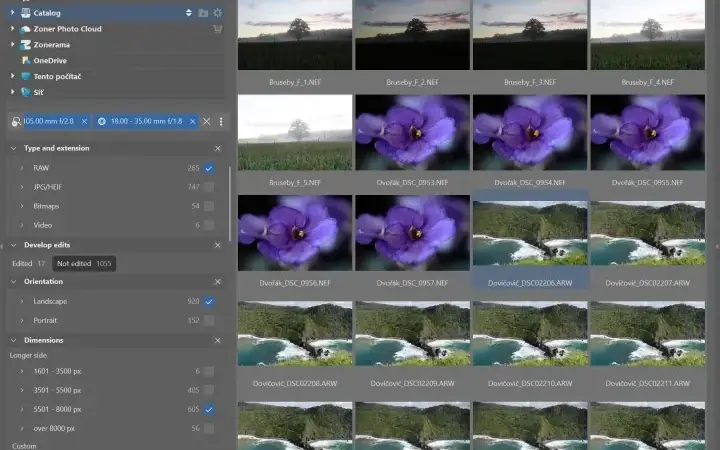Uncheck the RAW file type checkbox

tap(209, 168)
